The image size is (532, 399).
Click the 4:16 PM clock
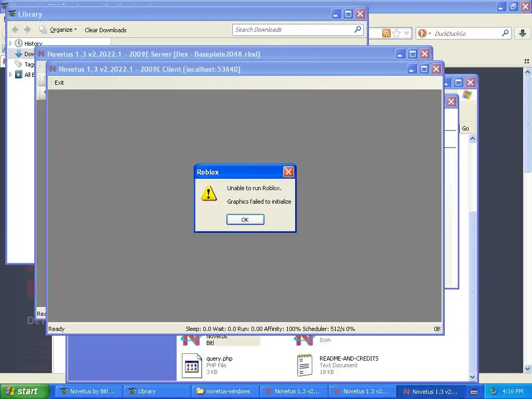(x=513, y=392)
